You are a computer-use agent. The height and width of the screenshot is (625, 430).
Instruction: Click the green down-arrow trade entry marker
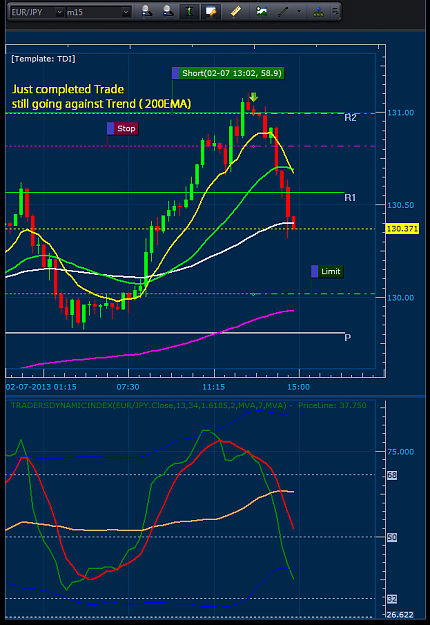[x=253, y=97]
